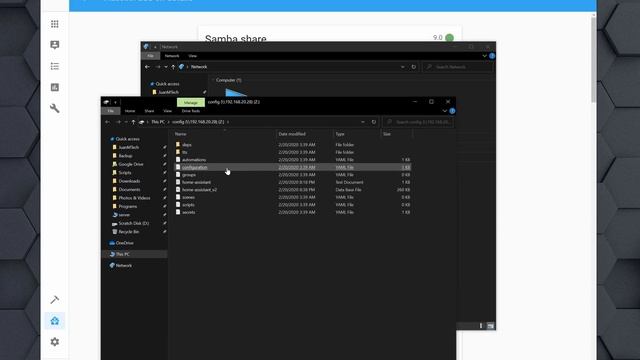Viewport: 640px width, 360px height.
Task: Click This PC in the address breadcrumb
Action: point(158,122)
